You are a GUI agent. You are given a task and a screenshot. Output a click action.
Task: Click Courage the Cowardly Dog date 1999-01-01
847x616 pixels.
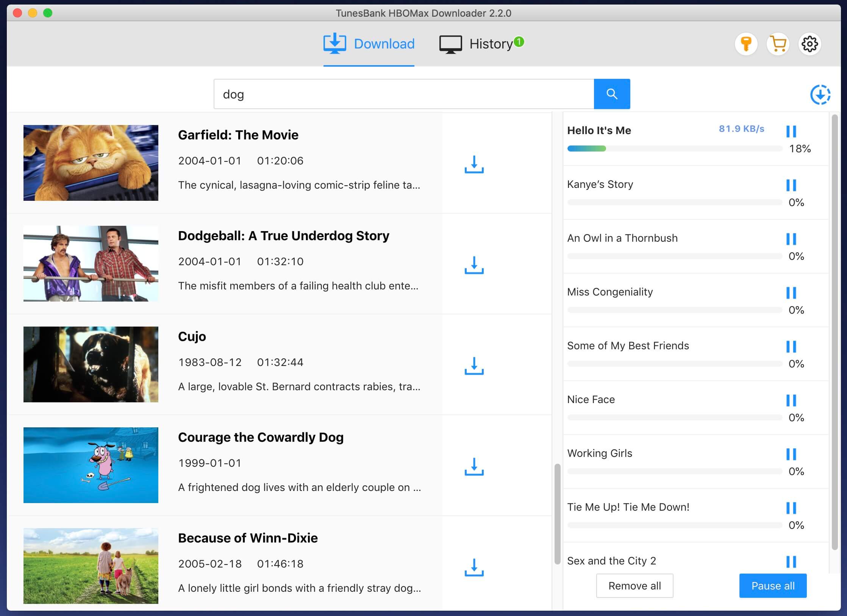coord(209,463)
